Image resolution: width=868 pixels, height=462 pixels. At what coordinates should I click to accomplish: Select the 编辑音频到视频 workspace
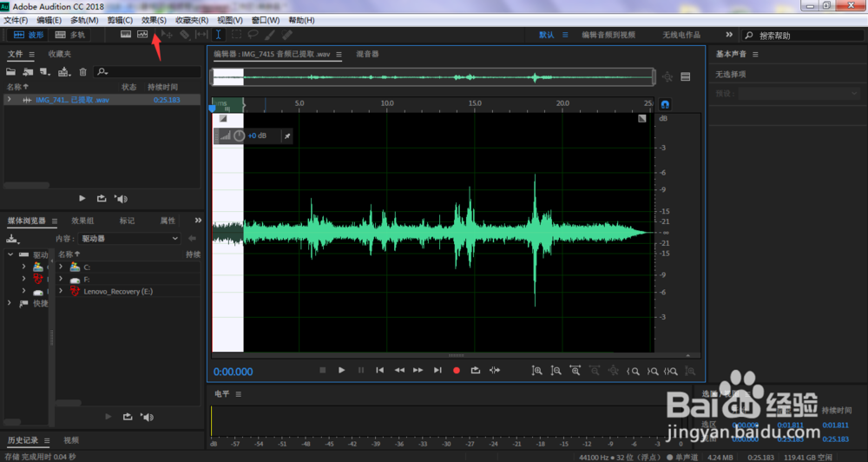coord(608,35)
